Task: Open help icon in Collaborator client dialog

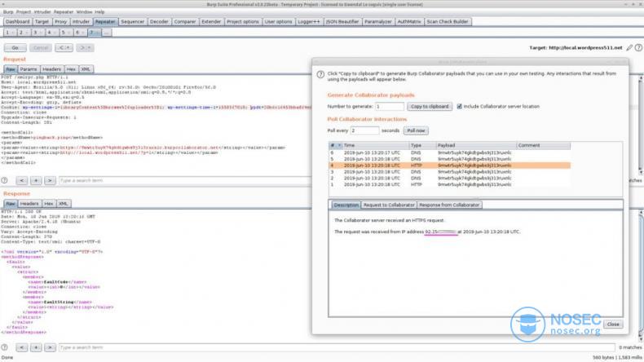Action: [320, 74]
